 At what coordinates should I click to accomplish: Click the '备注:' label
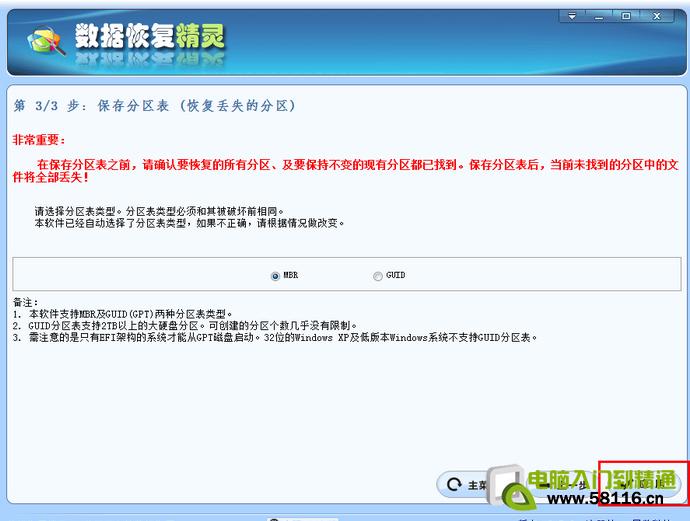coord(26,302)
